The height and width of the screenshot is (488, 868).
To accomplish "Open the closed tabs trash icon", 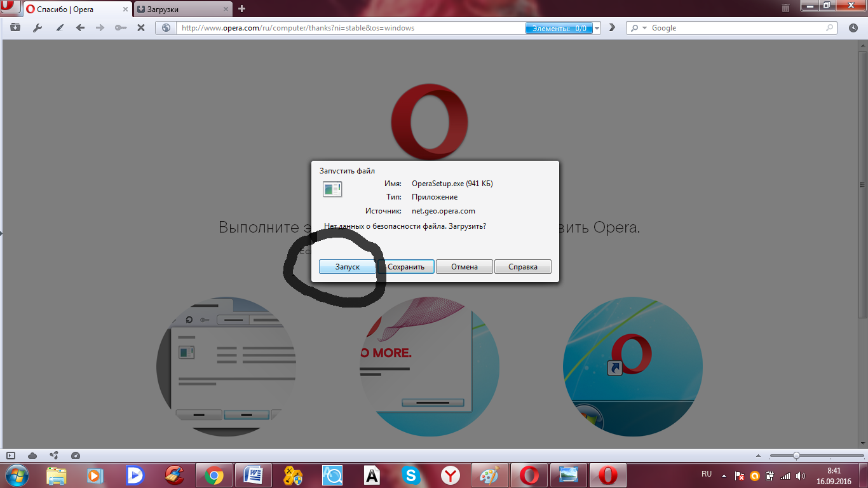I will (785, 8).
